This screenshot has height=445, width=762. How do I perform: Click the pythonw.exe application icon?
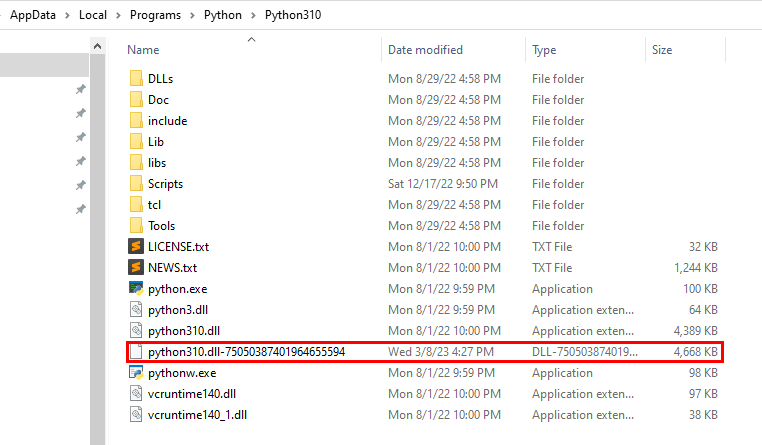tap(137, 372)
